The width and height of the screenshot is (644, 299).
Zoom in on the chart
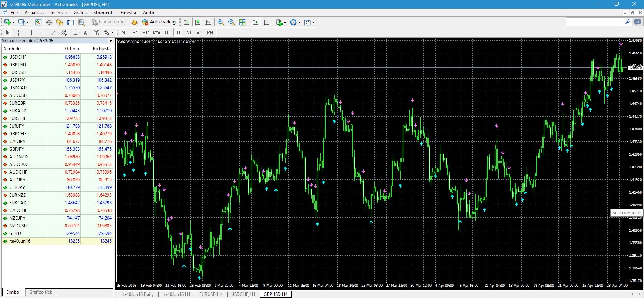221,22
